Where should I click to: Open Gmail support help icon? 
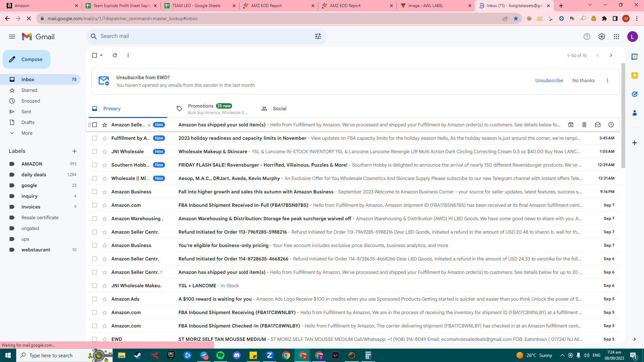587,37
